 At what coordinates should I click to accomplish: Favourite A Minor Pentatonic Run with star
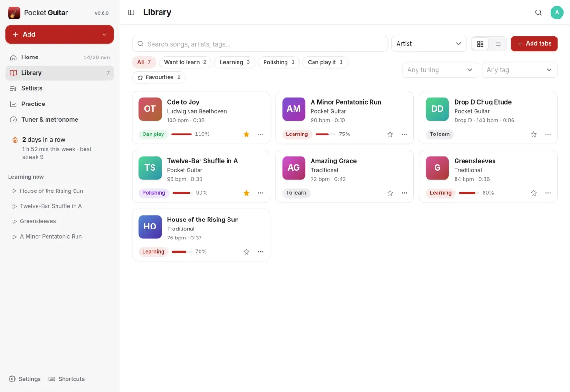coord(390,134)
